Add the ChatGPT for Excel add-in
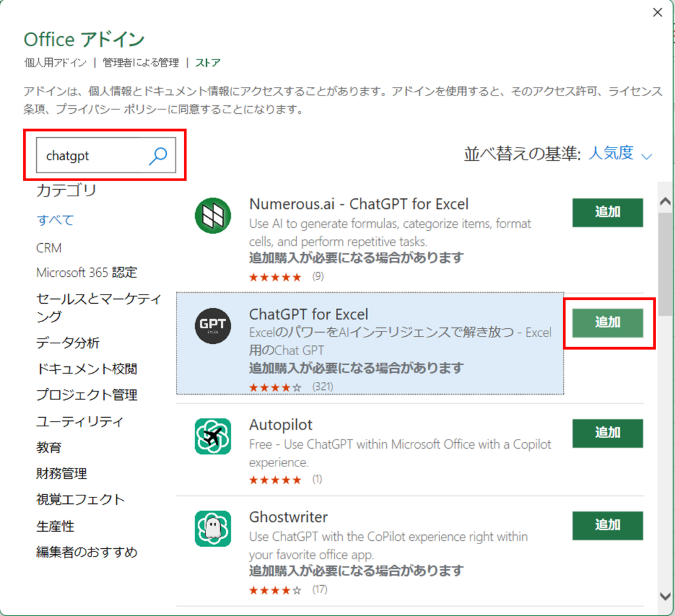This screenshot has width=675, height=616. [x=608, y=323]
